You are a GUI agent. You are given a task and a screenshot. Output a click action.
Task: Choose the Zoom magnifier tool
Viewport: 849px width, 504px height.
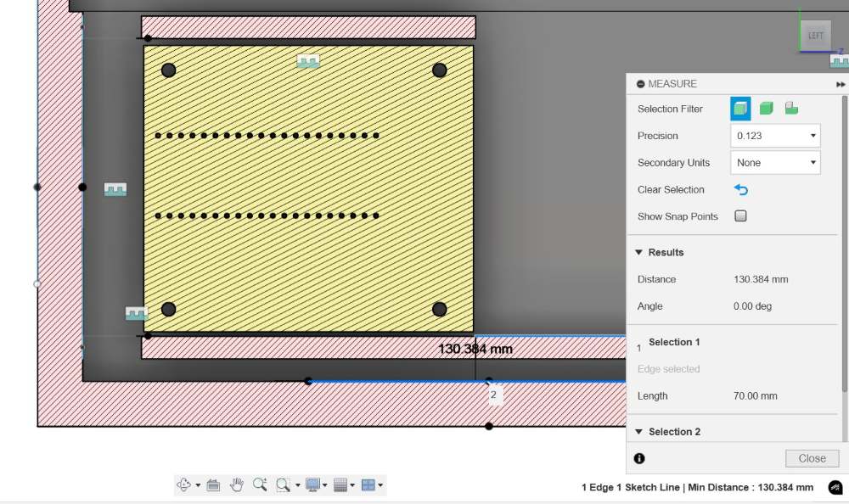click(x=259, y=484)
